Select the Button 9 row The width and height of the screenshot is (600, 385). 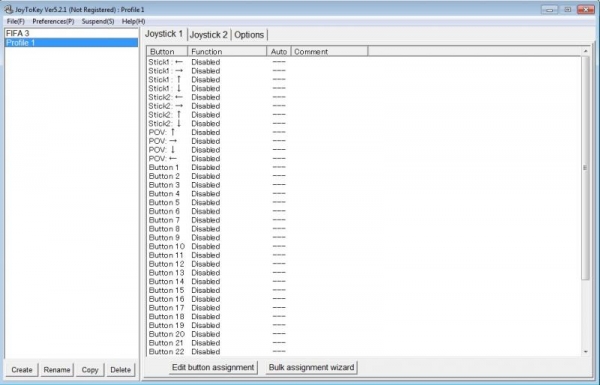click(364, 238)
